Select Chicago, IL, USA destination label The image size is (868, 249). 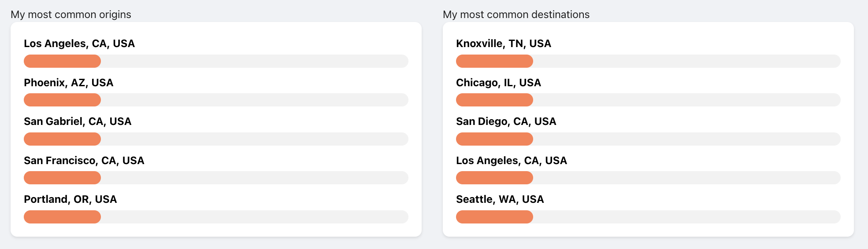coord(498,83)
